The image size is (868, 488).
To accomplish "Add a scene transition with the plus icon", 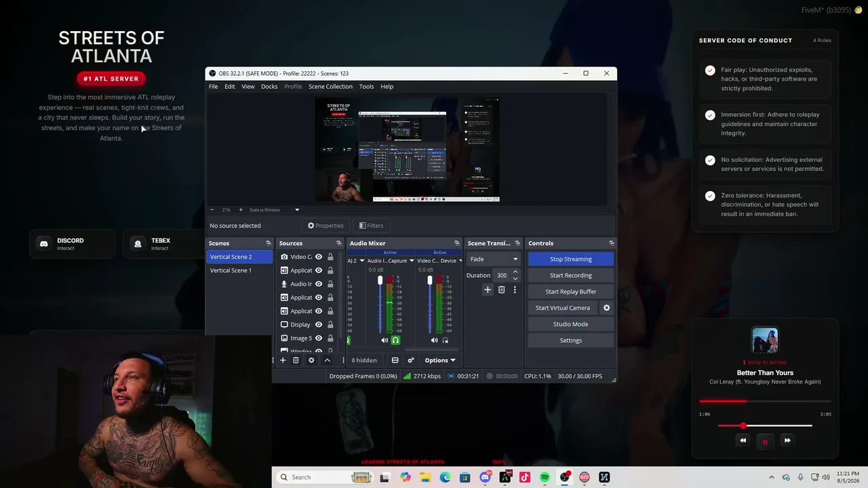I will pos(487,290).
